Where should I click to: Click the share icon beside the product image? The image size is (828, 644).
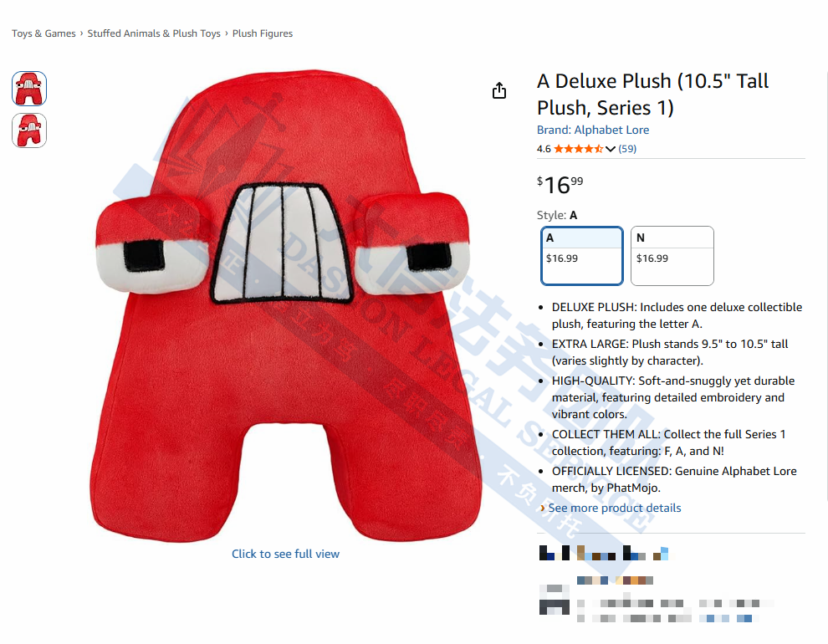click(x=499, y=91)
